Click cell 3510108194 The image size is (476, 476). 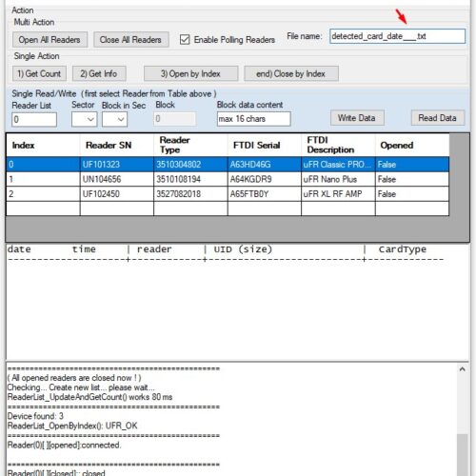tap(190, 179)
